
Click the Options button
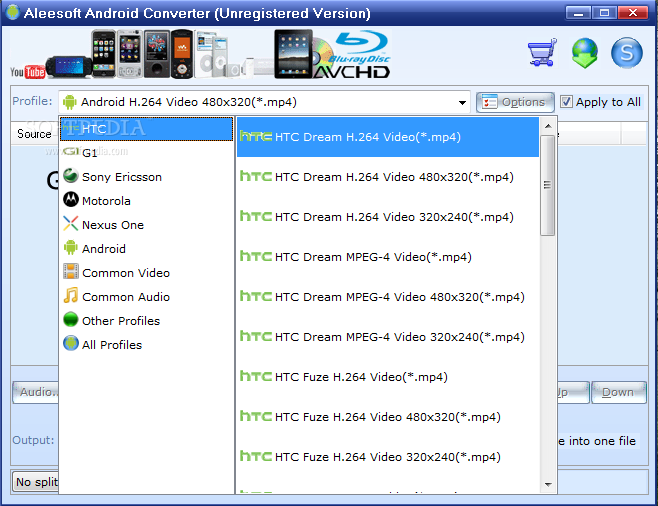[515, 102]
